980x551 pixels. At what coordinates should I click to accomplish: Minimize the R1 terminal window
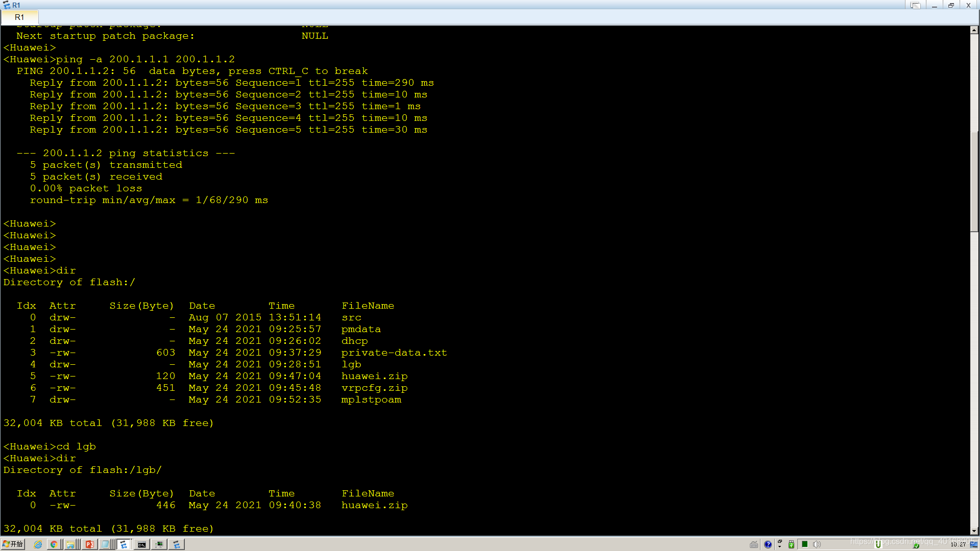(x=934, y=5)
